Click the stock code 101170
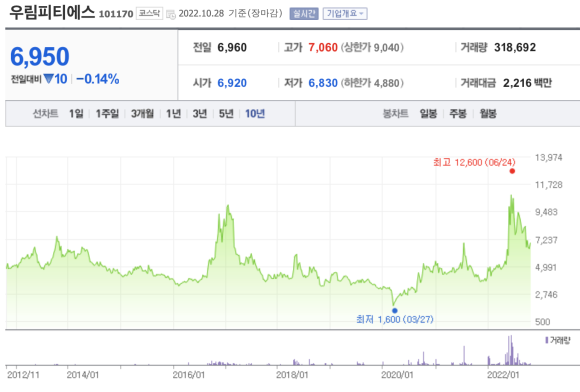The width and height of the screenshot is (580, 392). tap(116, 14)
